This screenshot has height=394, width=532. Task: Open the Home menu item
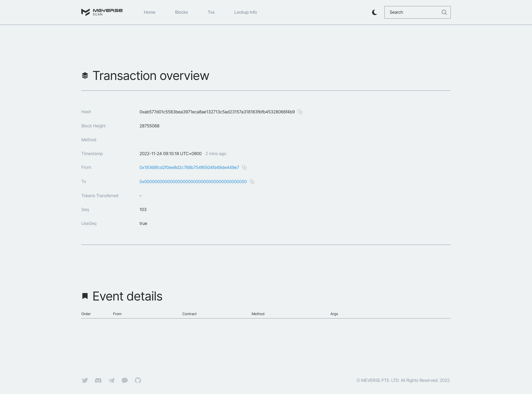(x=149, y=12)
